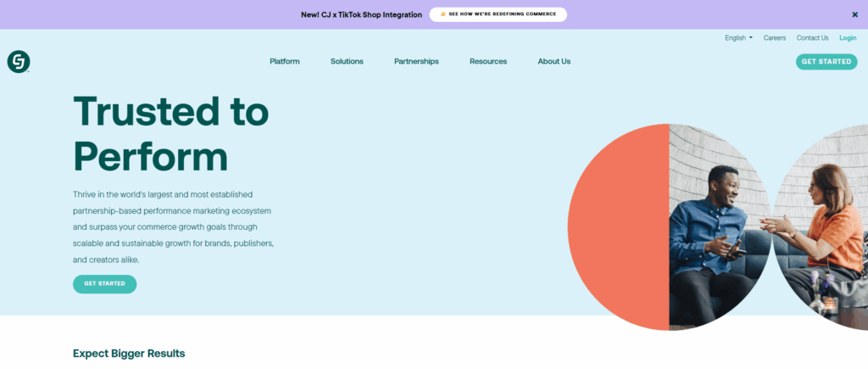The width and height of the screenshot is (868, 369).
Task: Dismiss the TikTok Shop announcement banner
Action: coord(854,14)
